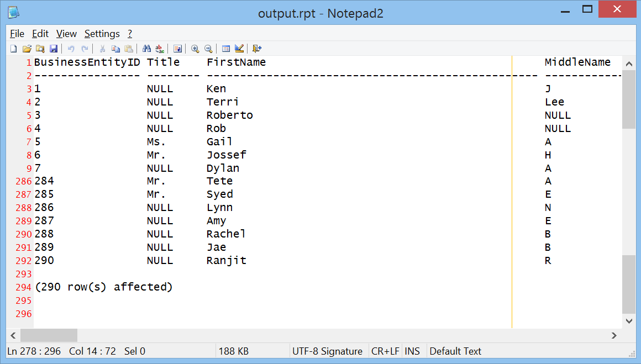Click the first name Ranjit

pos(227,261)
